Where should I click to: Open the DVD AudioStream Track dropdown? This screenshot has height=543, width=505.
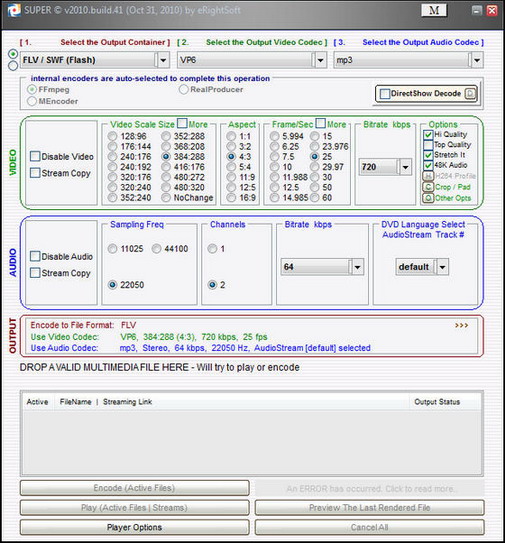click(x=442, y=267)
